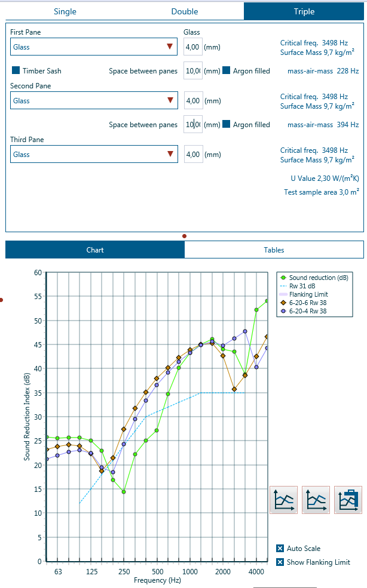367x588 pixels.
Task: Click the middle chart icon beside the graph
Action: [x=316, y=500]
